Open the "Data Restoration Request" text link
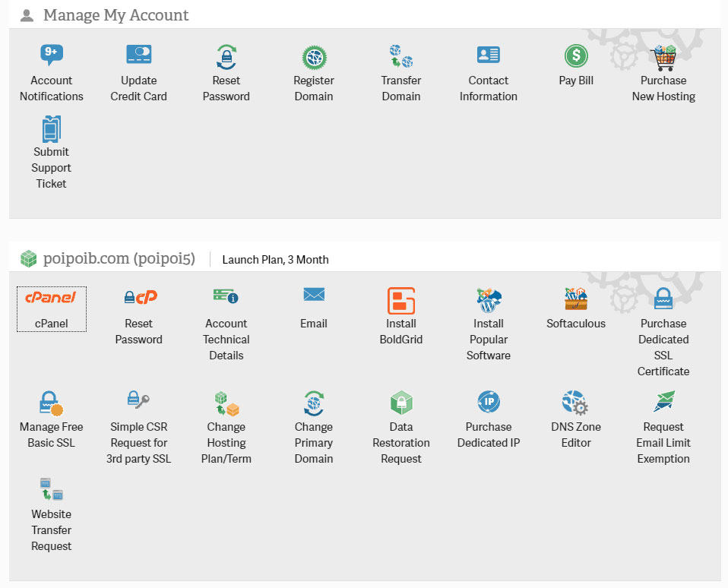 coord(401,442)
